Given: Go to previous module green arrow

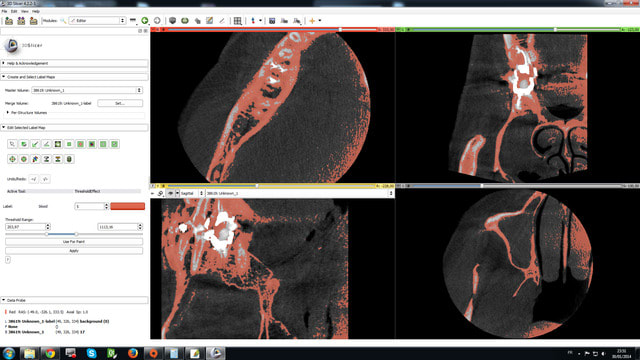Looking at the screenshot, I should point(145,20).
